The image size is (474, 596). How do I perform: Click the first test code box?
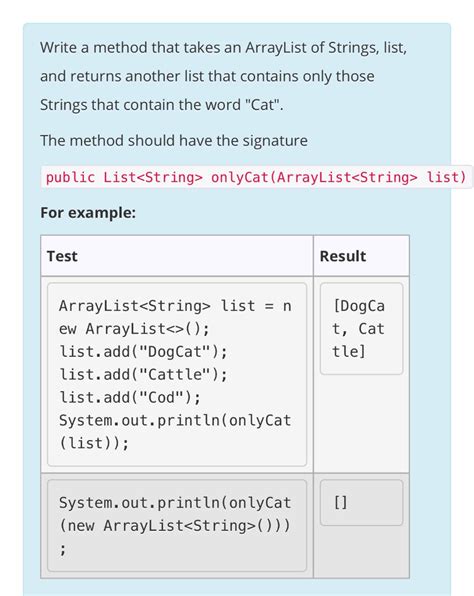(x=177, y=374)
